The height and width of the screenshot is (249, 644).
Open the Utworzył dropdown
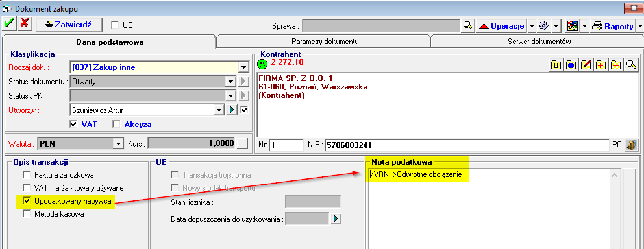tap(219, 110)
